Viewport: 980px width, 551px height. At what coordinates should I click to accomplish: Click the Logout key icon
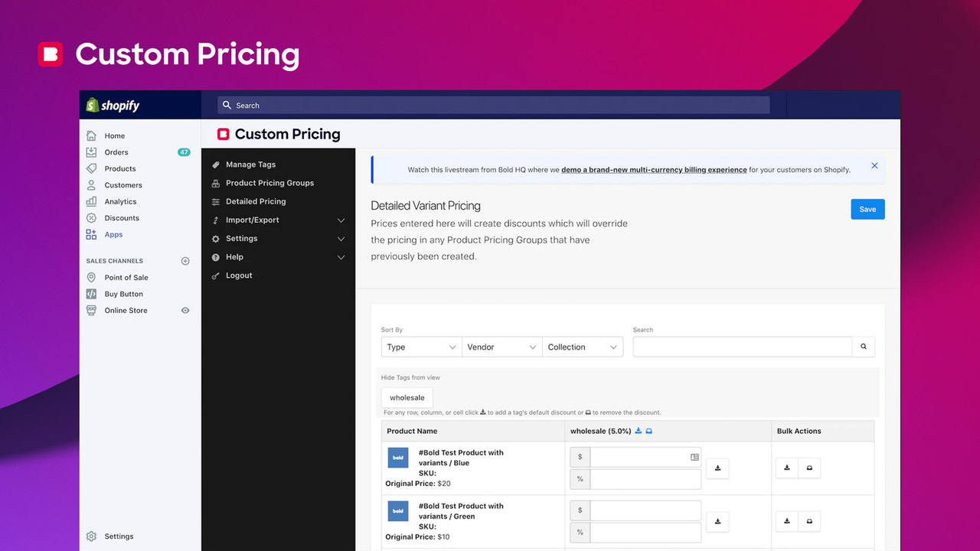(x=215, y=275)
